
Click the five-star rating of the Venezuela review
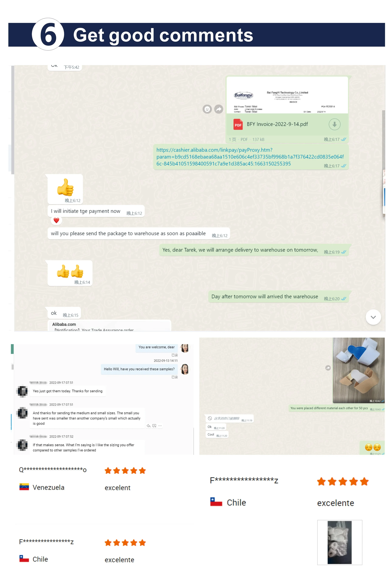(x=125, y=471)
